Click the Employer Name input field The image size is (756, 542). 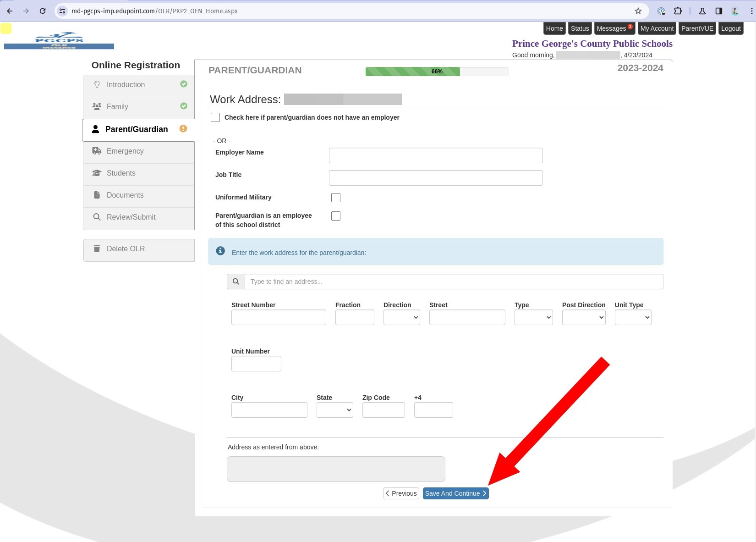click(435, 155)
